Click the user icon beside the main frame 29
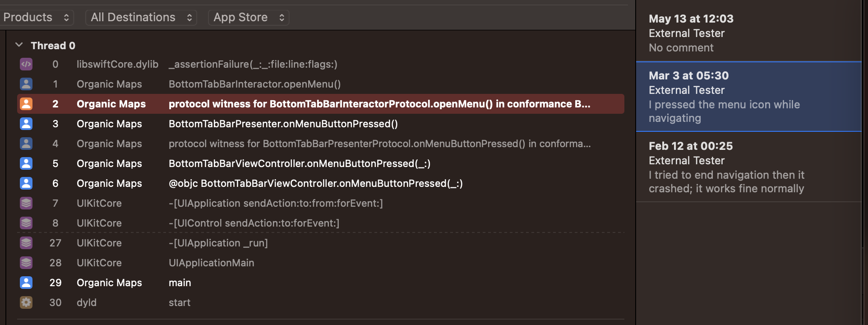868x325 pixels. tap(26, 283)
